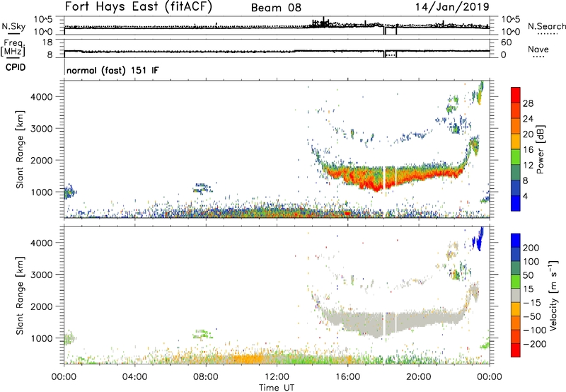Click noise spike in N.Sky panel near 14:30
This screenshot has height=392, width=566.
(x=323, y=22)
